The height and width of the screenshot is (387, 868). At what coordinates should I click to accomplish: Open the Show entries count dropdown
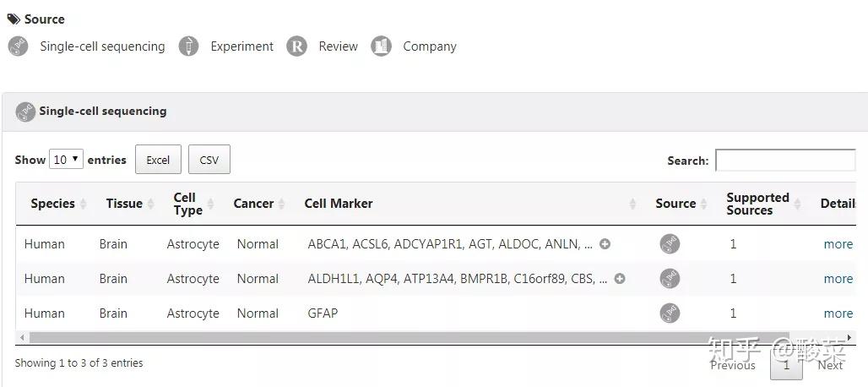[67, 160]
